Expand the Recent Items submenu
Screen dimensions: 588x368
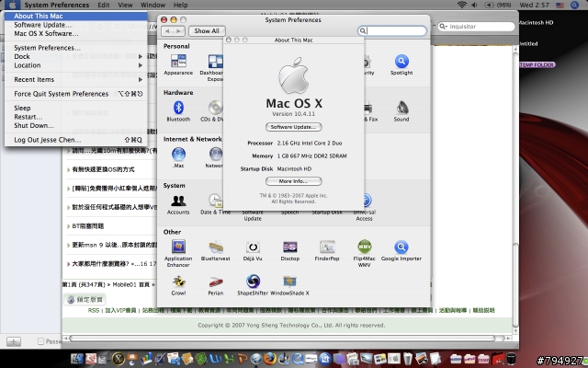76,80
